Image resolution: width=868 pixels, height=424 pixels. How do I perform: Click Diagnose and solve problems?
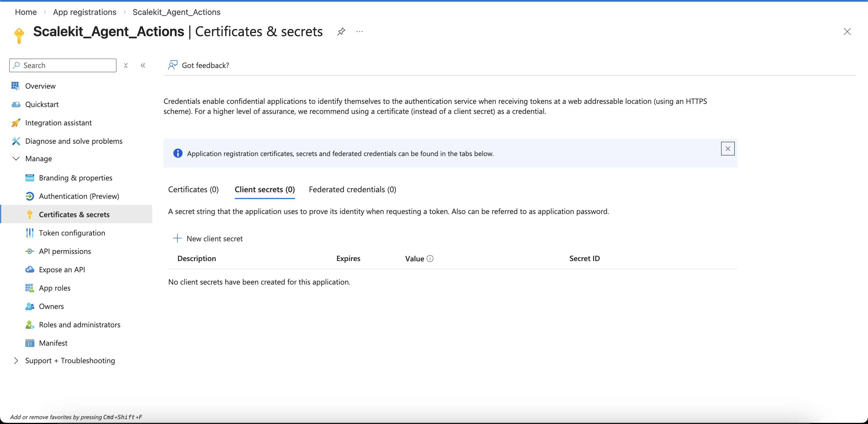click(x=74, y=141)
